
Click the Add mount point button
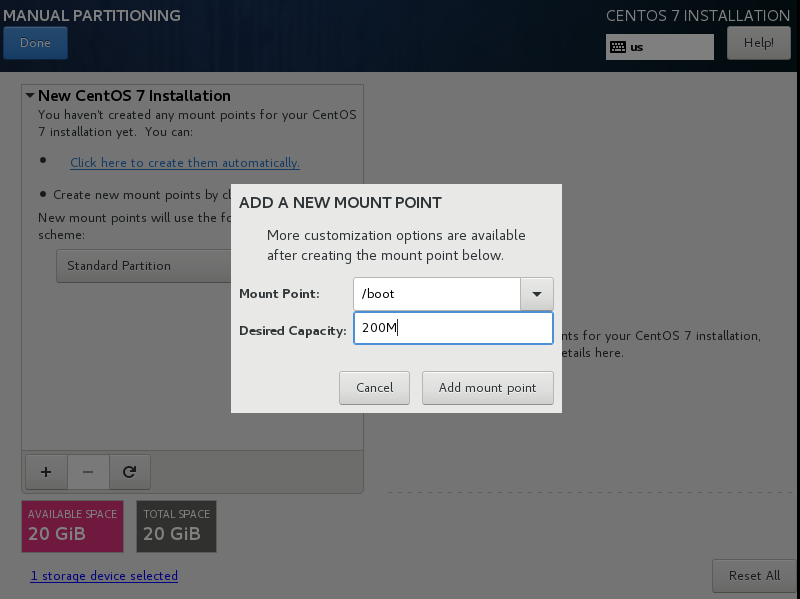[488, 388]
